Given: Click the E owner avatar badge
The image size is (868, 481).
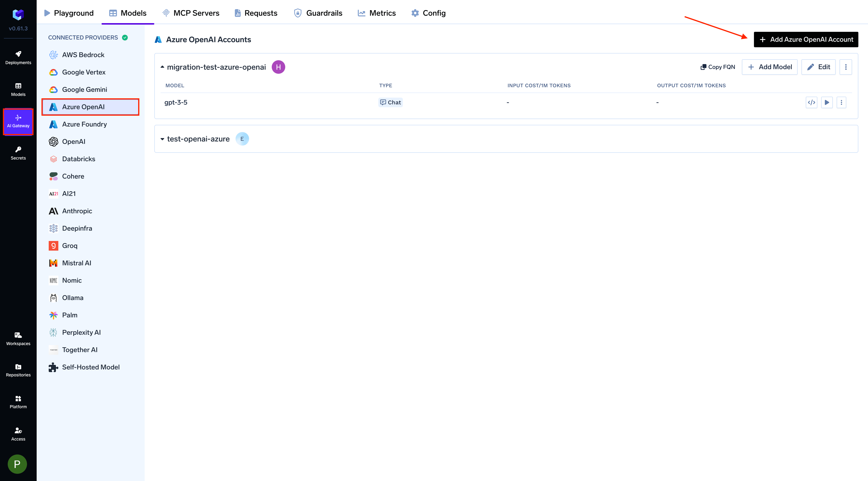Looking at the screenshot, I should [x=242, y=139].
